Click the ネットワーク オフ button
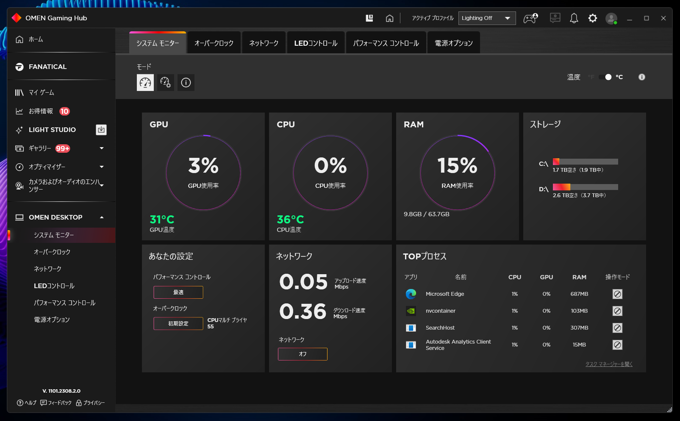The image size is (680, 421). click(303, 354)
